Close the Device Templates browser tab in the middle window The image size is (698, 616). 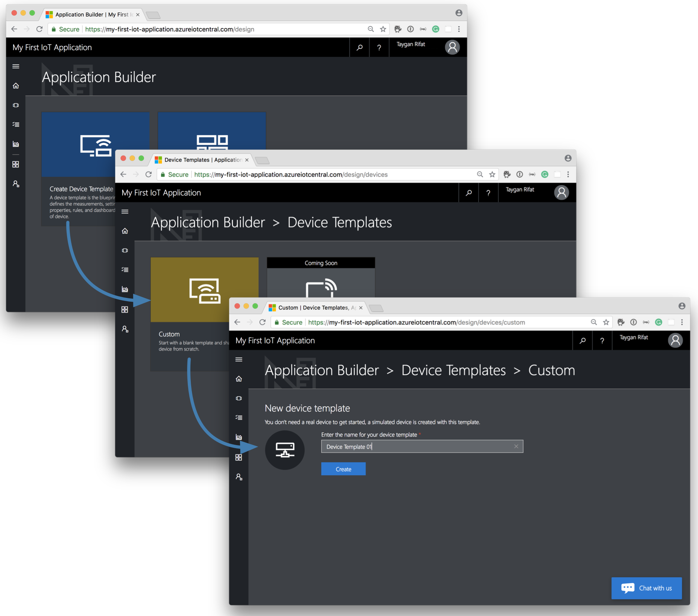click(x=247, y=160)
